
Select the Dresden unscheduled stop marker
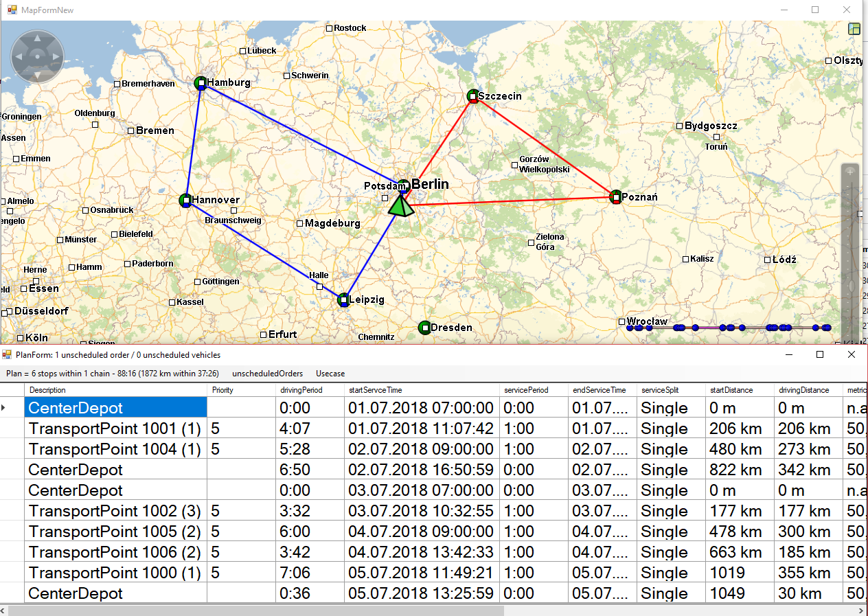[424, 328]
